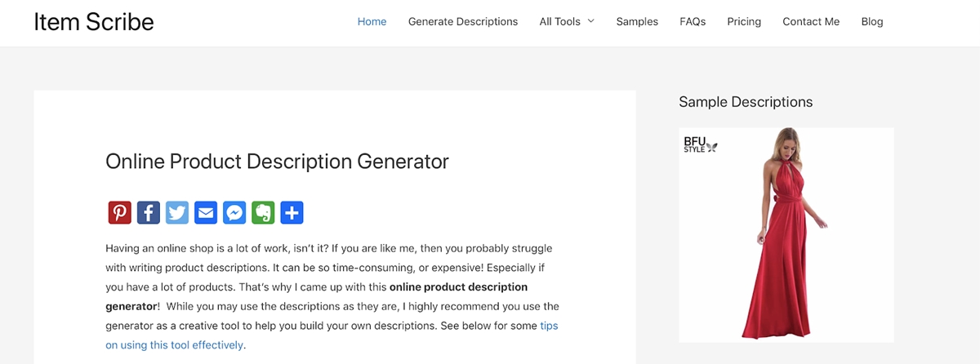Click the Item Scribe site title
Viewport: 980px width, 364px height.
tap(94, 22)
